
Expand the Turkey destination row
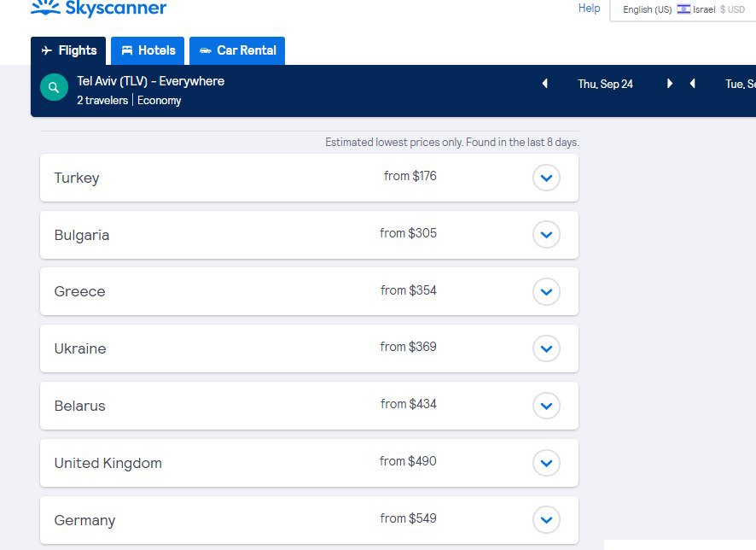coord(546,178)
